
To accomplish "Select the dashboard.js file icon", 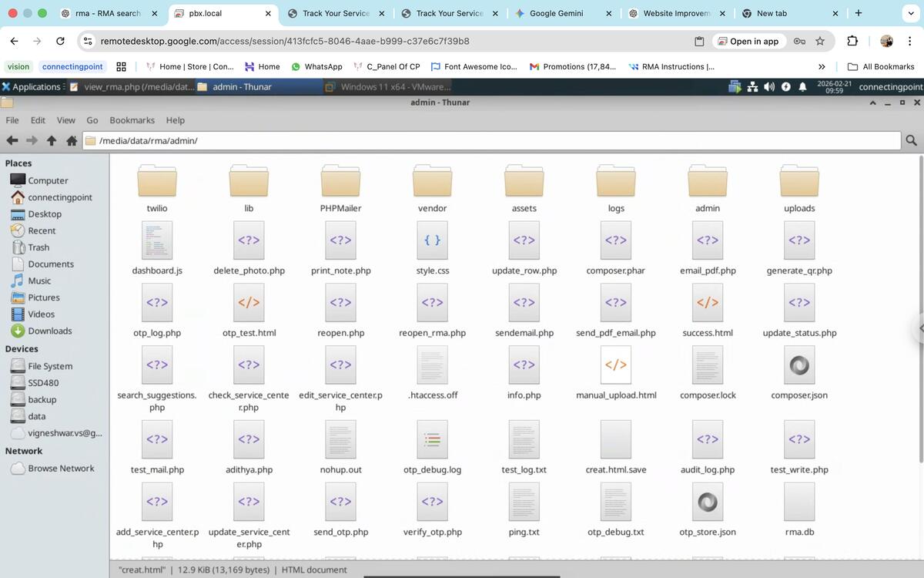I will pos(157,241).
